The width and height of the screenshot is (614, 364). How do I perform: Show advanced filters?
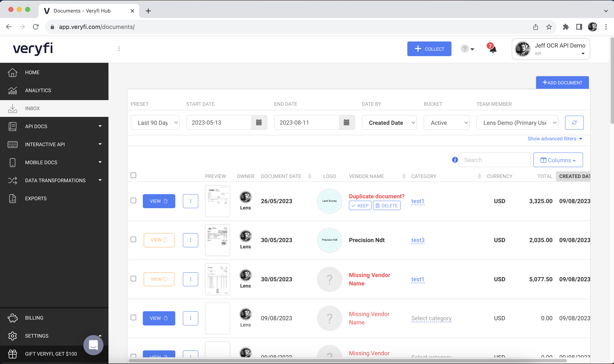[555, 139]
